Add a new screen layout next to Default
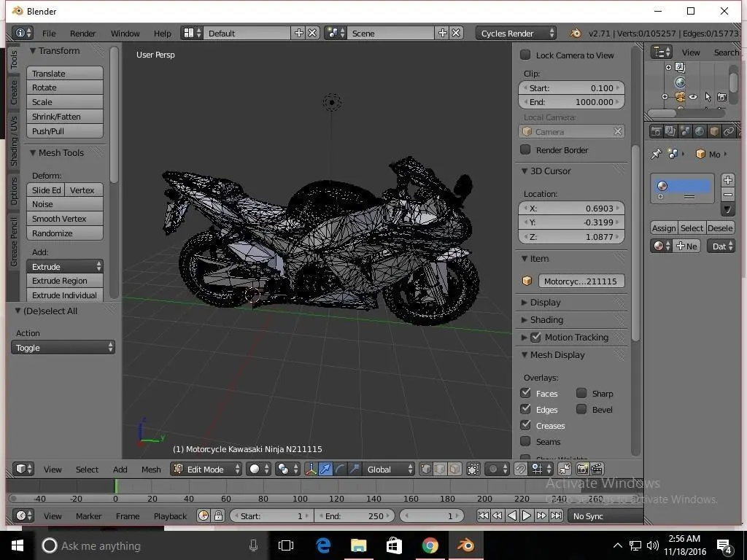The image size is (747, 560). click(x=298, y=33)
